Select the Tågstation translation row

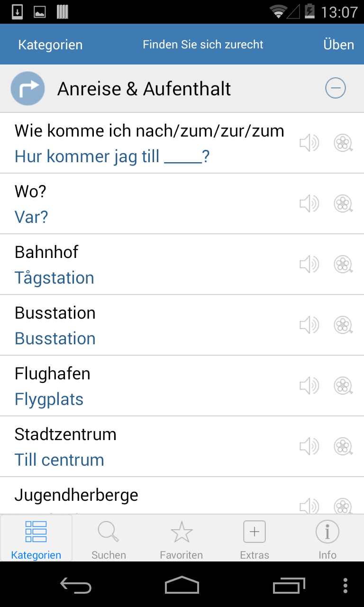(x=182, y=265)
